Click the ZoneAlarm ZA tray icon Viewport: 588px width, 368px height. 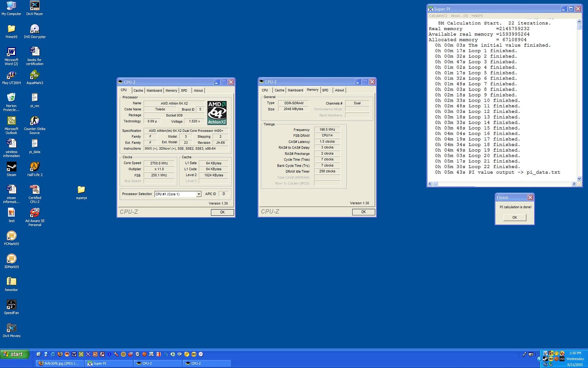(x=551, y=353)
